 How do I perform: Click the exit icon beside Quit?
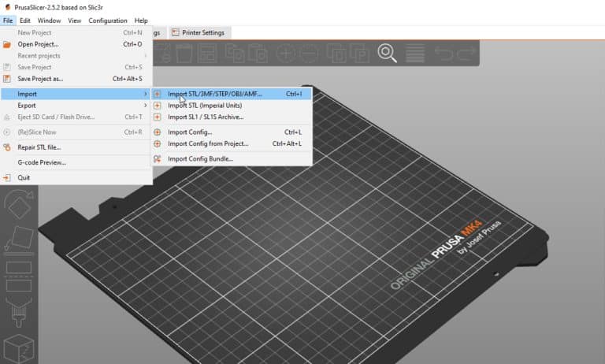pyautogui.click(x=7, y=177)
